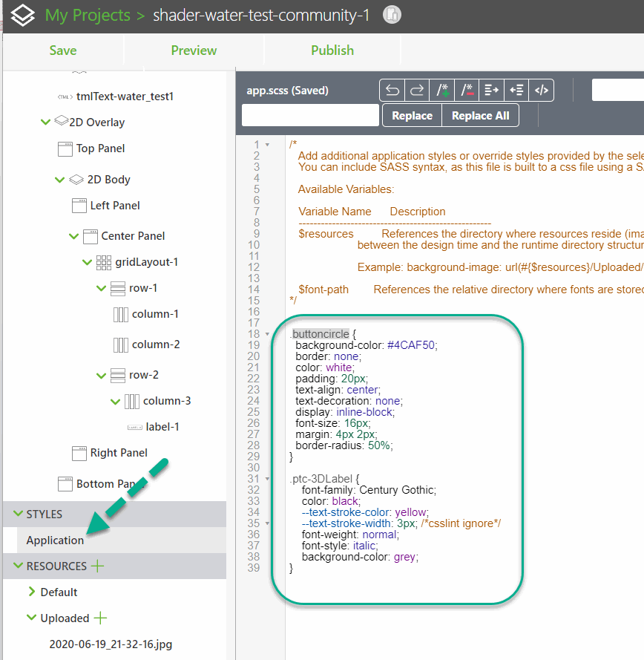The width and height of the screenshot is (644, 660).
Task: Click the remove comment icon
Action: pyautogui.click(x=467, y=91)
